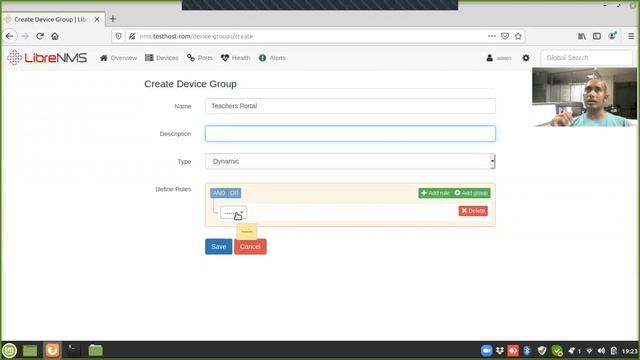Select the Create Device Group browser tab
Screen dimensions: 640x360
tap(53, 19)
